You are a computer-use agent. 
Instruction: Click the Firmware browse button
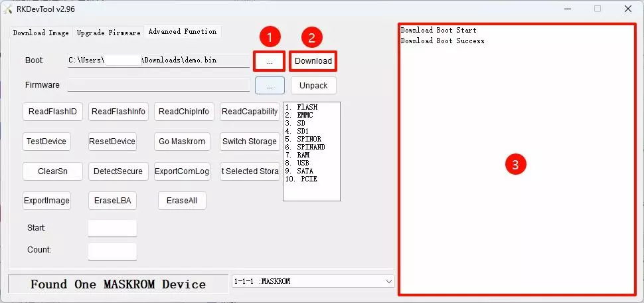click(270, 86)
